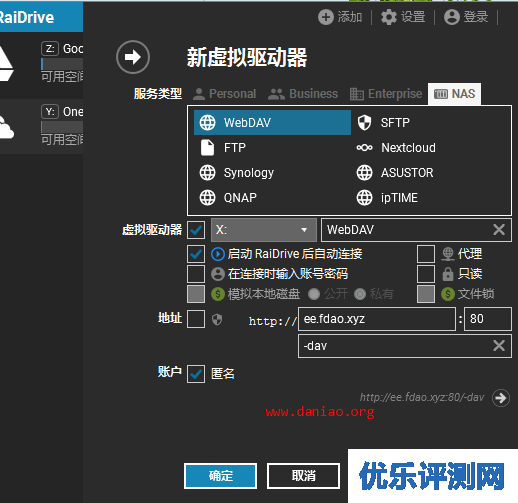Select the Y: OneDrive entry
The width and height of the screenshot is (518, 503).
41,126
